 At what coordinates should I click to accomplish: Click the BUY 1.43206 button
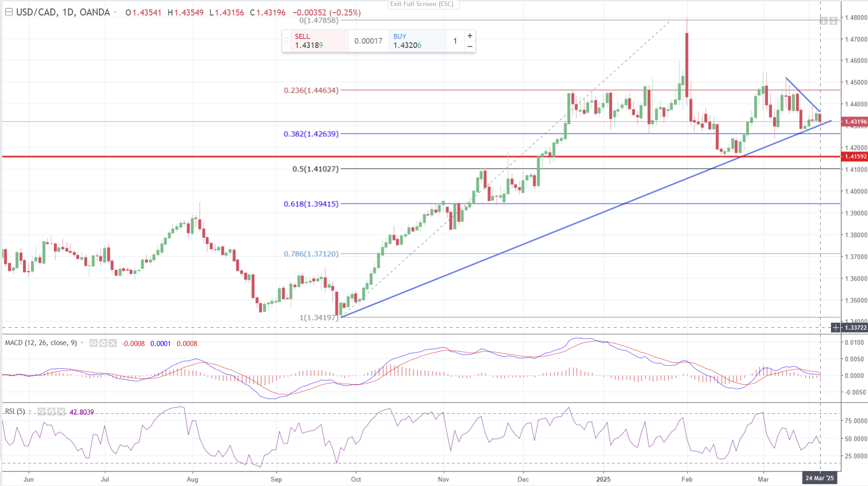coord(417,41)
